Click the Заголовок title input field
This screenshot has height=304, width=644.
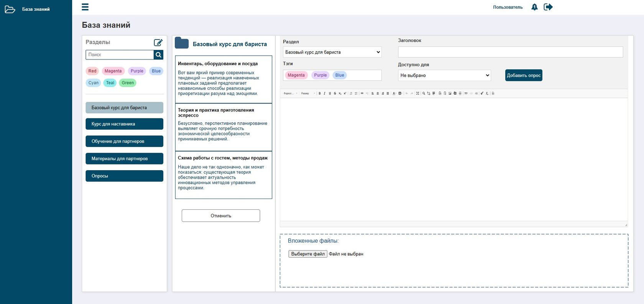[511, 52]
